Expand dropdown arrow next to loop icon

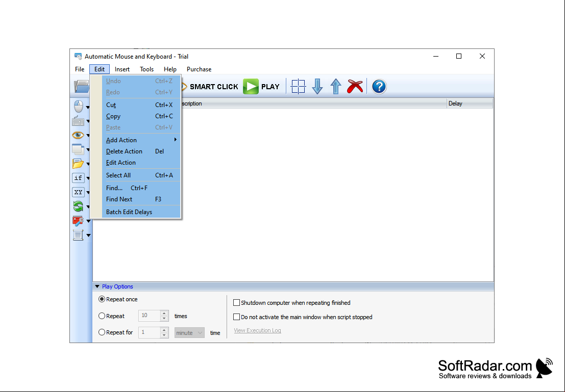pos(88,206)
